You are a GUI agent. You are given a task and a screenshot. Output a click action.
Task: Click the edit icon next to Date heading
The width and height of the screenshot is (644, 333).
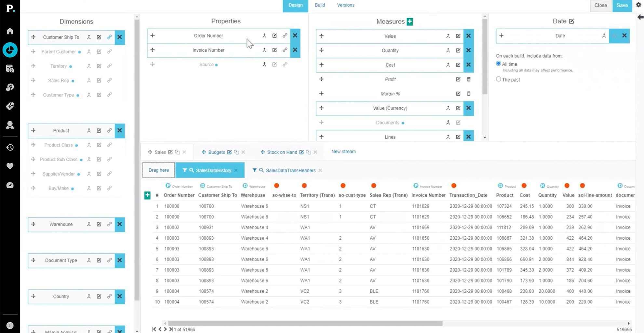coord(571,21)
